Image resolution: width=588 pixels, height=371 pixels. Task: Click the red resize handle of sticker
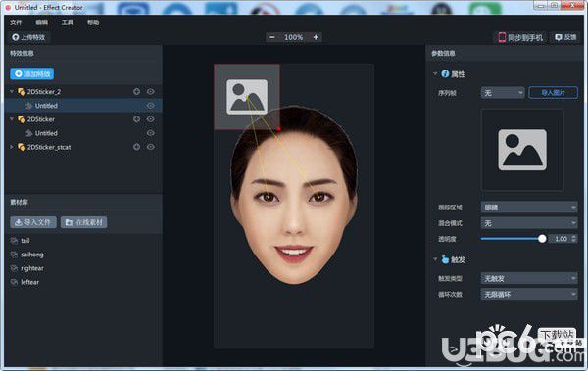[x=279, y=129]
